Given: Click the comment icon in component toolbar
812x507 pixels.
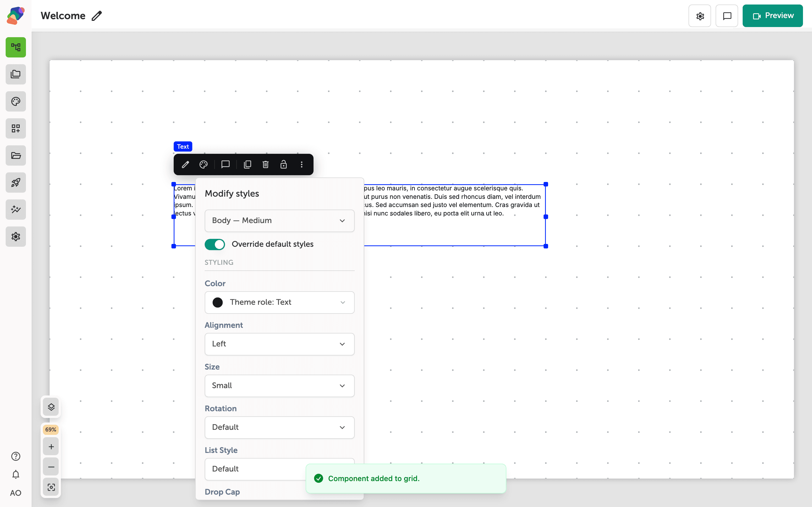Looking at the screenshot, I should tap(226, 164).
